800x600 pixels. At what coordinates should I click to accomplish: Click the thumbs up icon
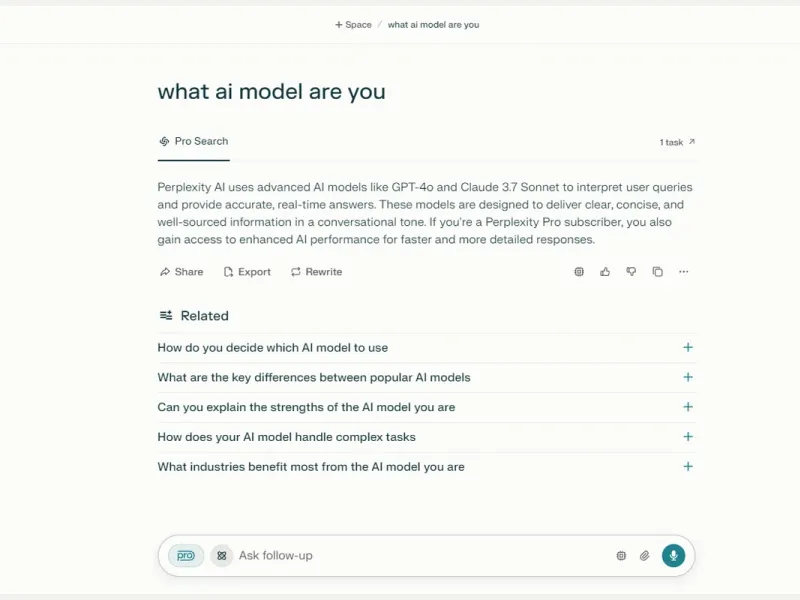[605, 272]
